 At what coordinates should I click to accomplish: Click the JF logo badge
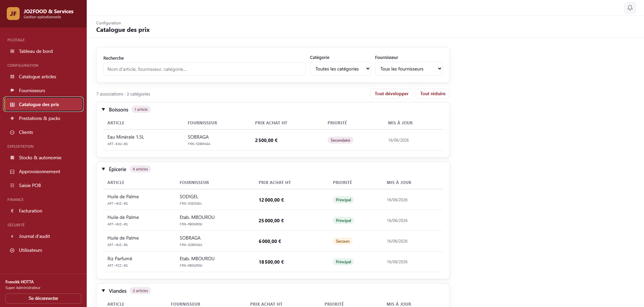pyautogui.click(x=13, y=14)
